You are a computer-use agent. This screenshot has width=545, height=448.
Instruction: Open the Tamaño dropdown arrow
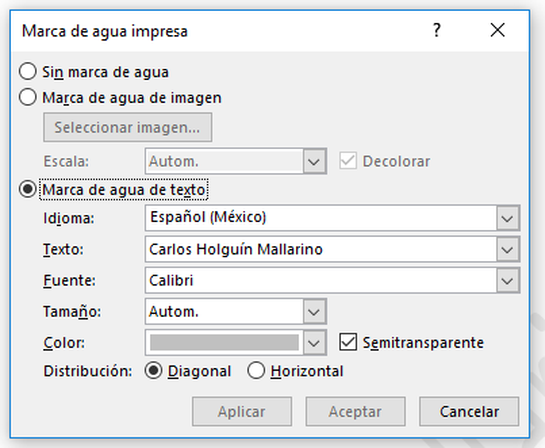pyautogui.click(x=314, y=312)
